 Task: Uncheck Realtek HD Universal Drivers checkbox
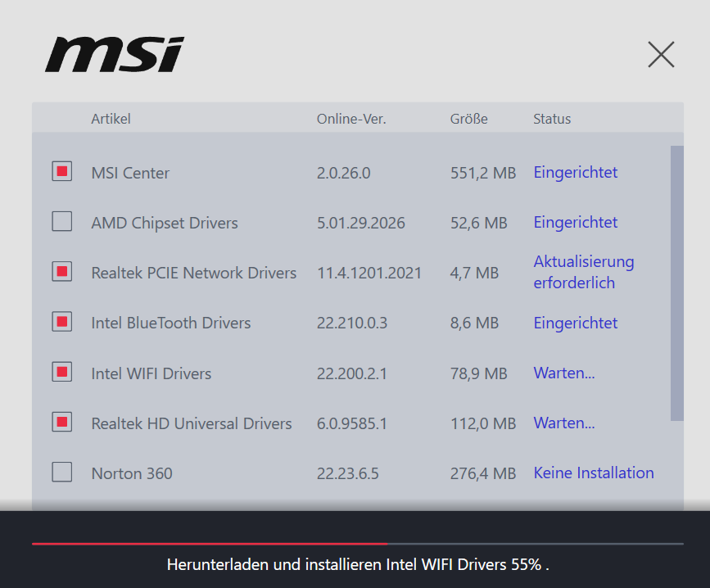pos(62,422)
